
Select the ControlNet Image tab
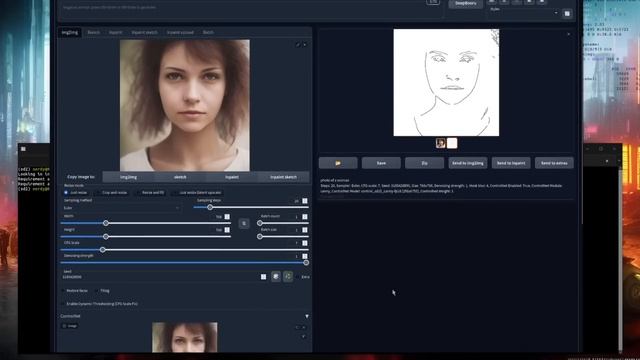pos(70,326)
